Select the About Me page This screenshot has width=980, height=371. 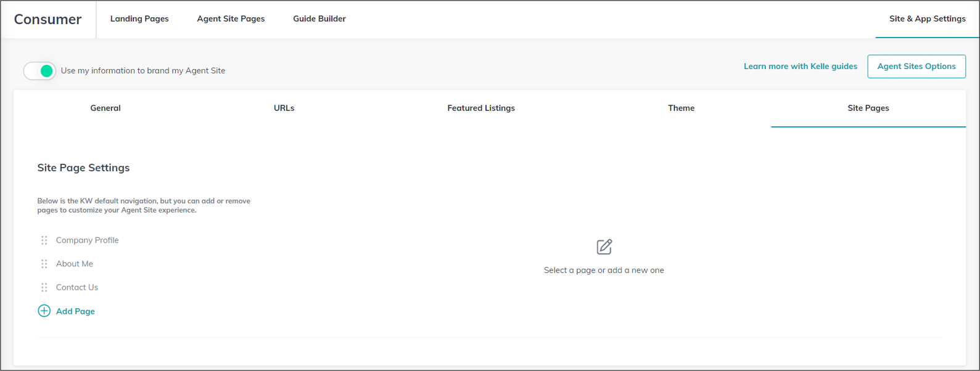click(x=74, y=264)
